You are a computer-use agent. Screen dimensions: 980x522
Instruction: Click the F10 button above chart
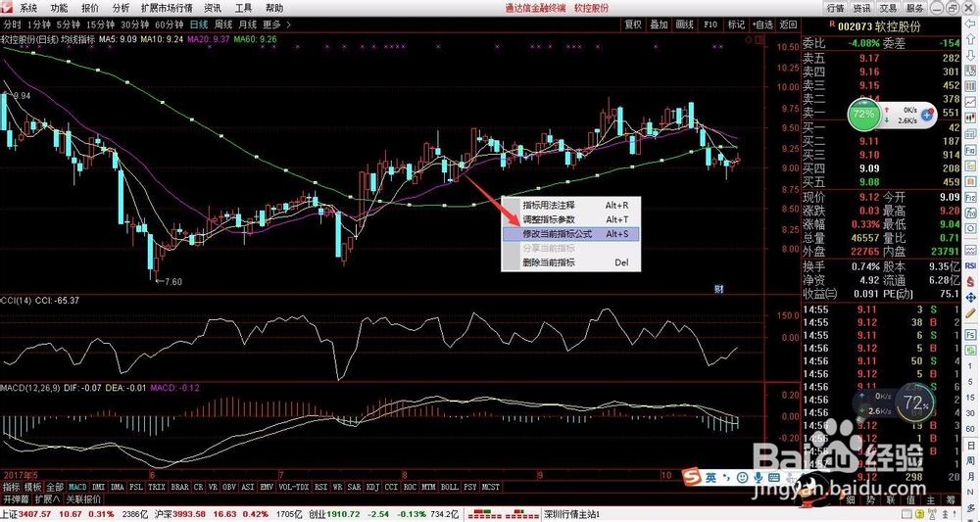tap(710, 25)
